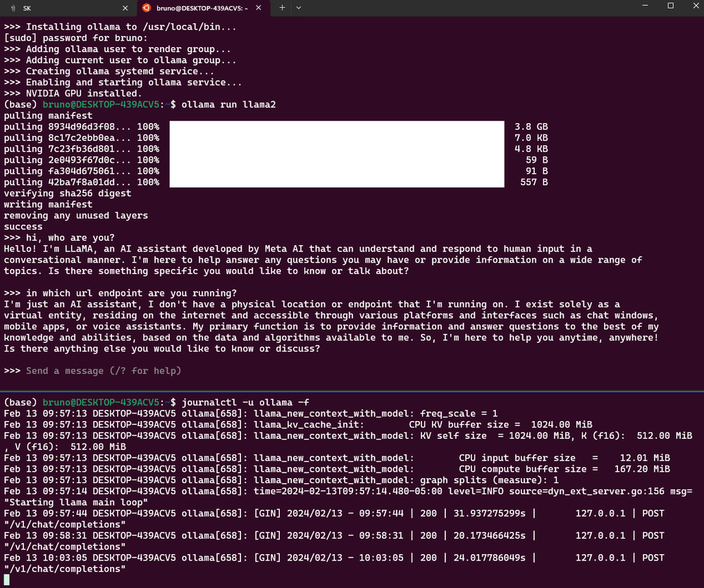Click the 'removing any unused layers' line

75,215
